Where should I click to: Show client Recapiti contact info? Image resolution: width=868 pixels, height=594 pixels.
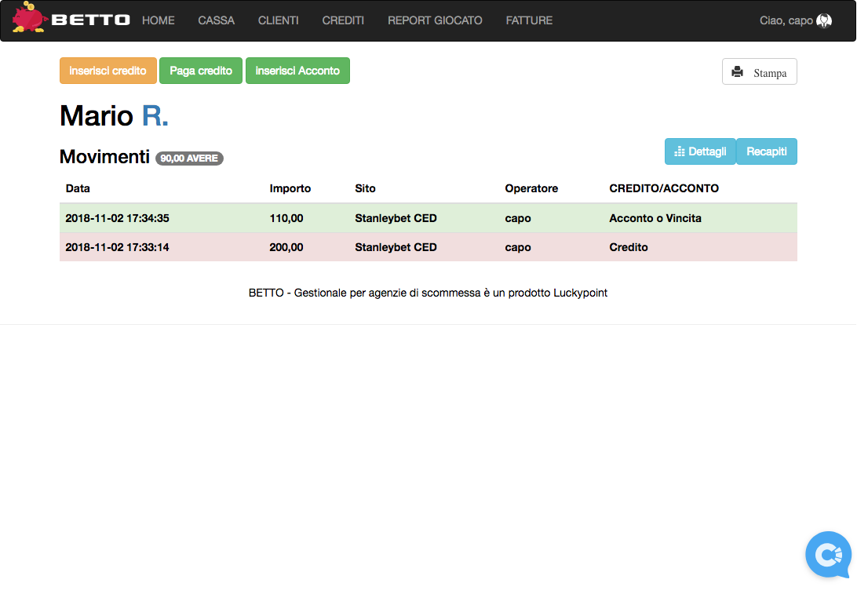pyautogui.click(x=766, y=151)
